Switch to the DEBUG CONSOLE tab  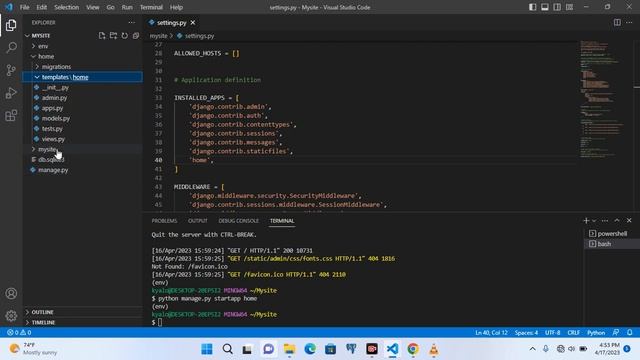[x=238, y=221]
